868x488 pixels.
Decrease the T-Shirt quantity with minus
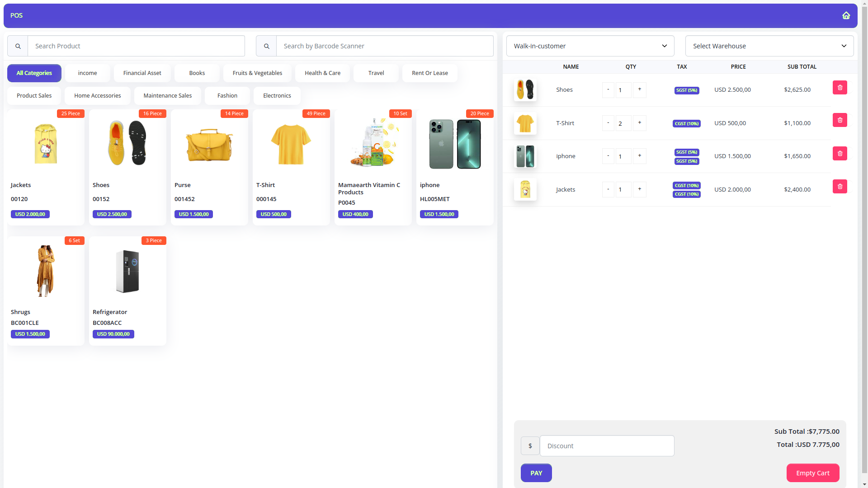coord(608,123)
